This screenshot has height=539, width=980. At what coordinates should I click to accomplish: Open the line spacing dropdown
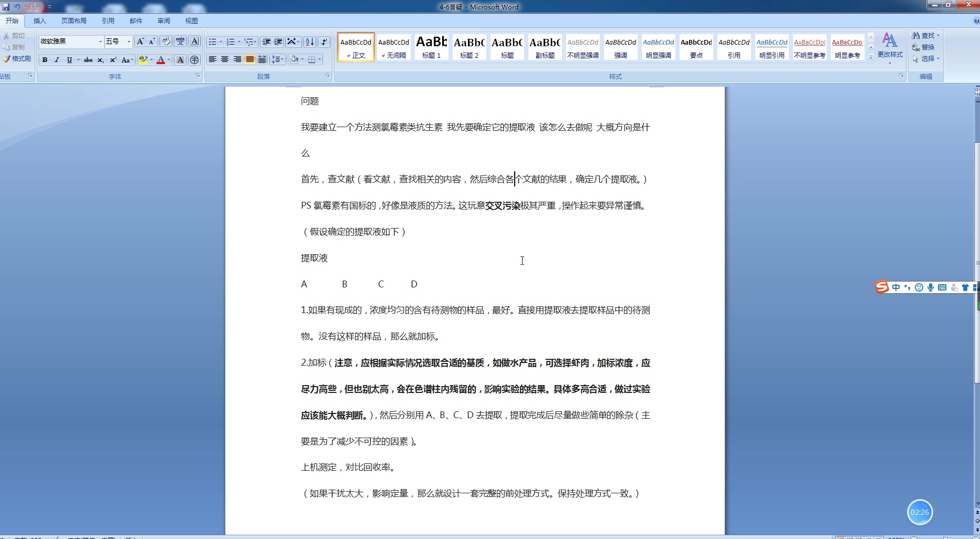click(x=277, y=59)
